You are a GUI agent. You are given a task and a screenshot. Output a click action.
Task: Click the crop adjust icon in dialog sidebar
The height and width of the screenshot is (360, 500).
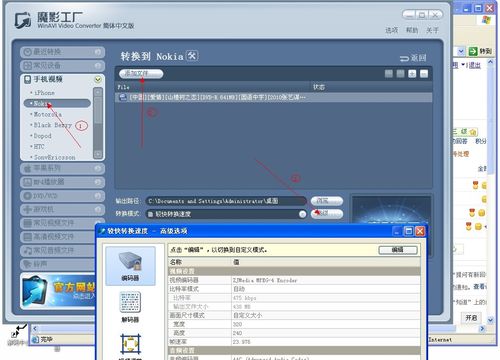tap(130, 344)
